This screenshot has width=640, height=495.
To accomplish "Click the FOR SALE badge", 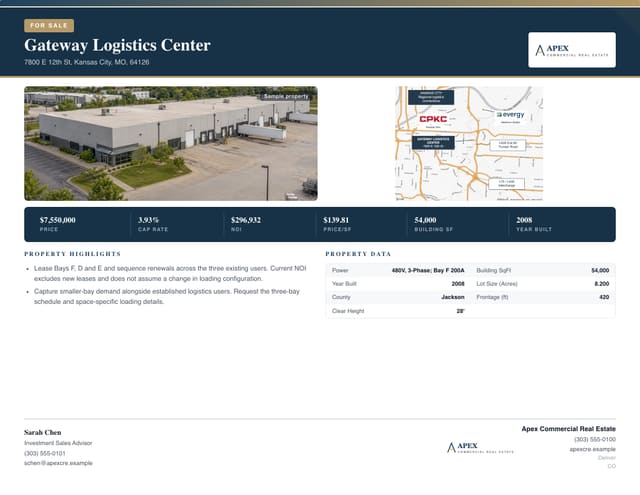I will 49,25.
